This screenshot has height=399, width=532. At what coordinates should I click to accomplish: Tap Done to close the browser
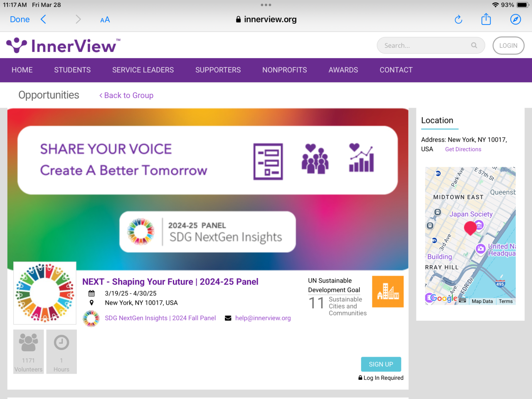tap(20, 20)
